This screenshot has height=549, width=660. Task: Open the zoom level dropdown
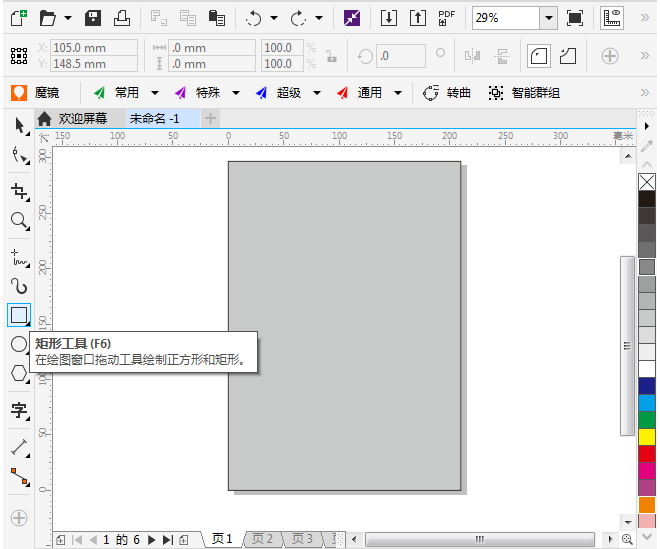pyautogui.click(x=549, y=18)
